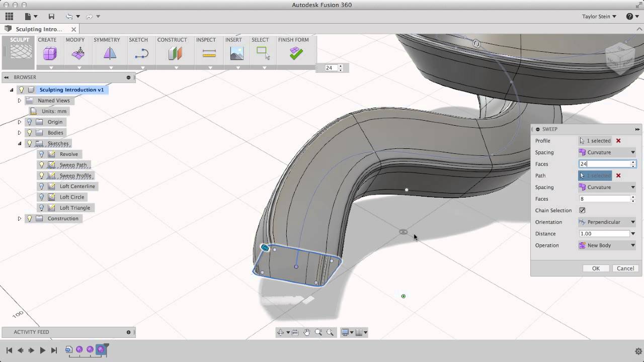Open the Grid and Snaps icon
The height and width of the screenshot is (362, 644).
(x=359, y=332)
